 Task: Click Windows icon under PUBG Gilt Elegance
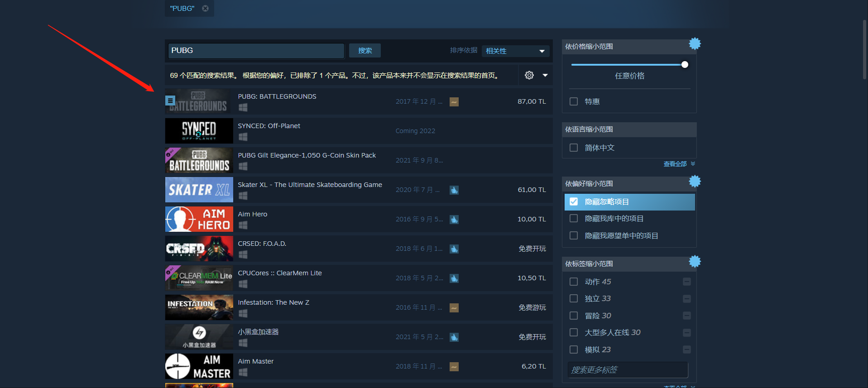coord(243,166)
